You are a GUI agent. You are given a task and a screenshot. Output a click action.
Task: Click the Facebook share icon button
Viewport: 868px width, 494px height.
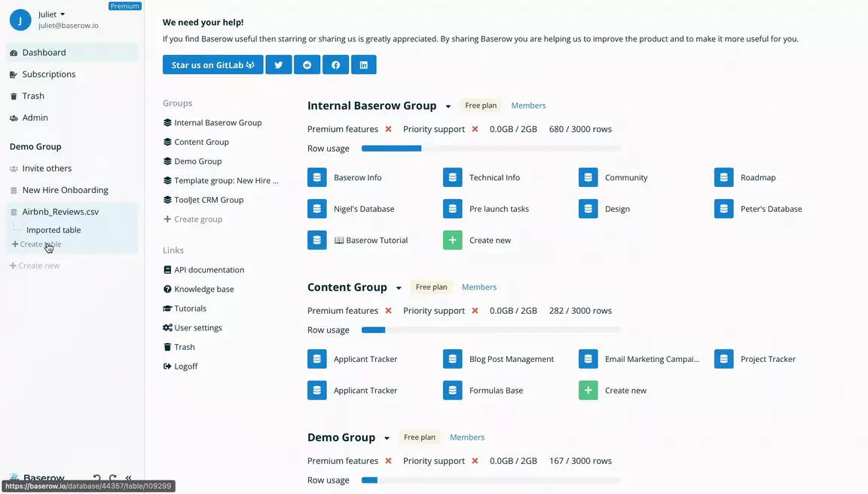[x=335, y=65]
